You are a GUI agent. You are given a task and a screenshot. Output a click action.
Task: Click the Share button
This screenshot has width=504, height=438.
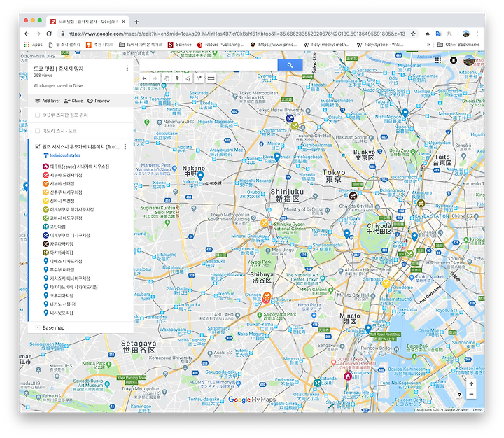point(73,101)
